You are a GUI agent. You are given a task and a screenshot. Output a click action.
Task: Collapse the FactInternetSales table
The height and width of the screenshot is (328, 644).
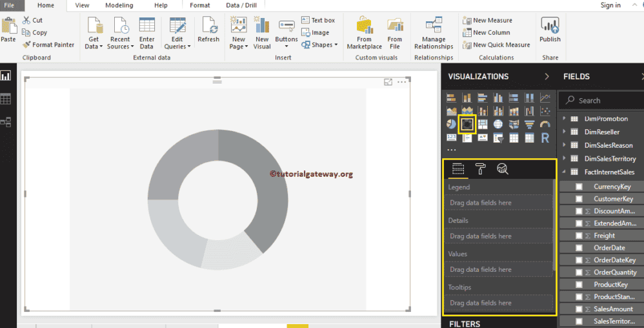pyautogui.click(x=565, y=172)
